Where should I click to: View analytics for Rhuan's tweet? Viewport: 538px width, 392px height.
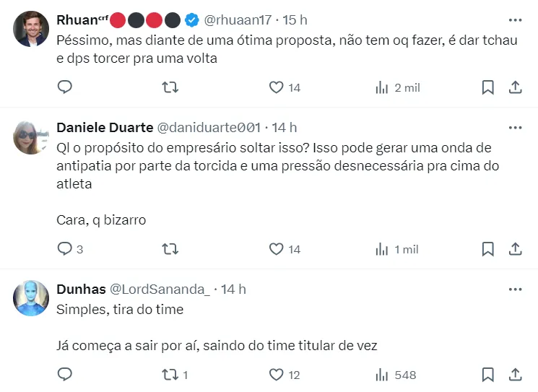click(x=382, y=87)
